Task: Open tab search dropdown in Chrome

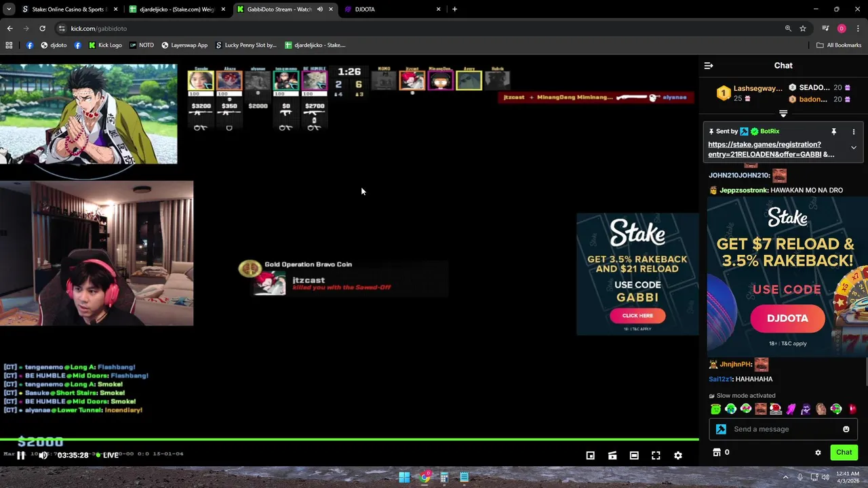Action: [x=9, y=9]
